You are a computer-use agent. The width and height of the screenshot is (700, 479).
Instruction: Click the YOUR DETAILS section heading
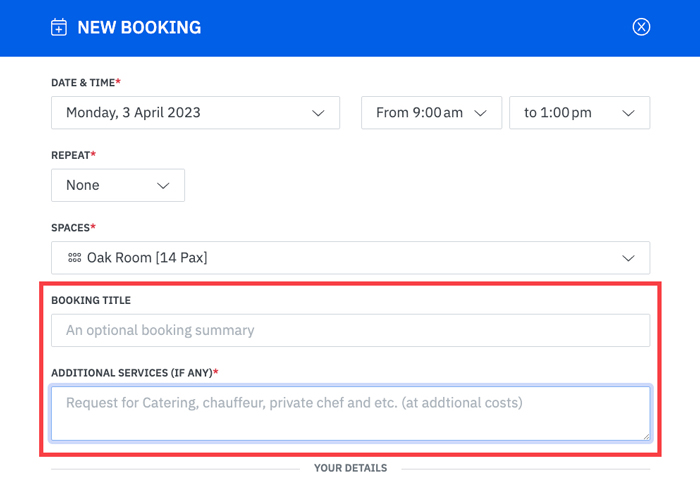click(350, 468)
